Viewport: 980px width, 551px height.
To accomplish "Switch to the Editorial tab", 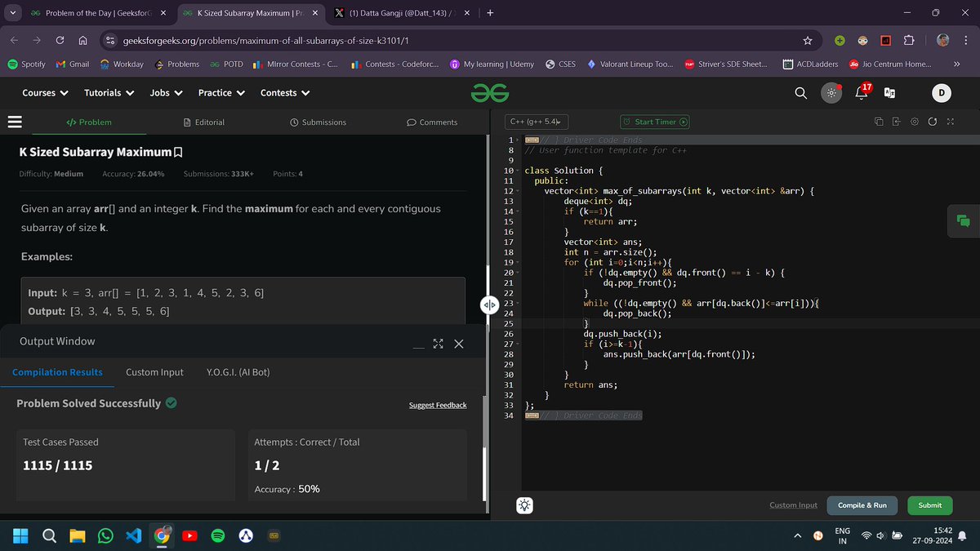I will click(204, 122).
